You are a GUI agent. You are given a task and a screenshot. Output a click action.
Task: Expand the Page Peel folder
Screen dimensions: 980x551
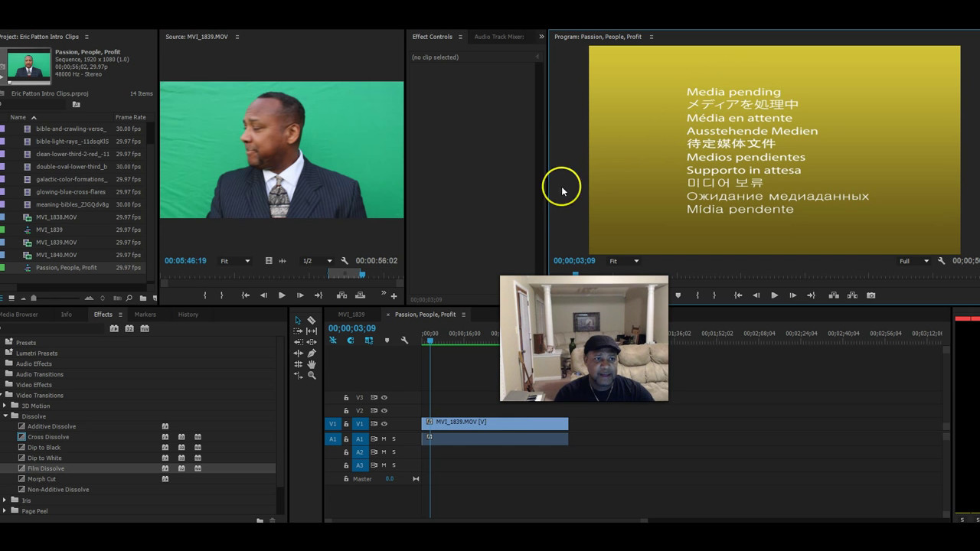5,511
